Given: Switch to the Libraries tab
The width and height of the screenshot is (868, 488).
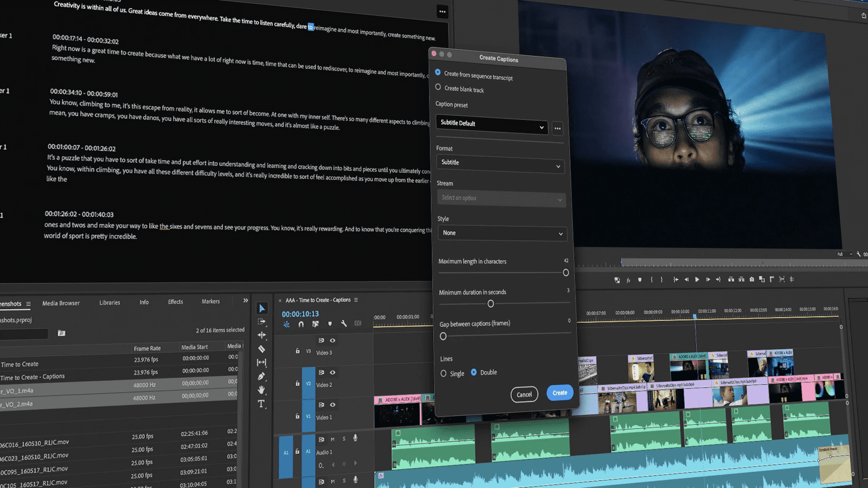Looking at the screenshot, I should [x=110, y=303].
